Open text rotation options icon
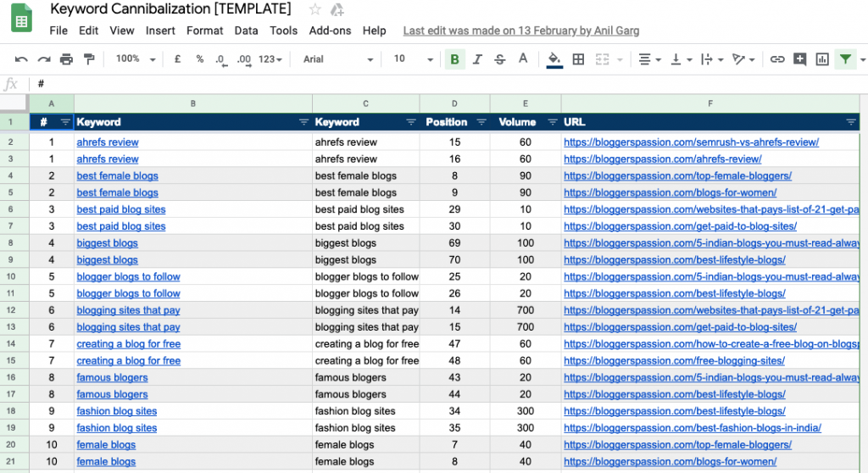This screenshot has height=473, width=868. [x=743, y=59]
